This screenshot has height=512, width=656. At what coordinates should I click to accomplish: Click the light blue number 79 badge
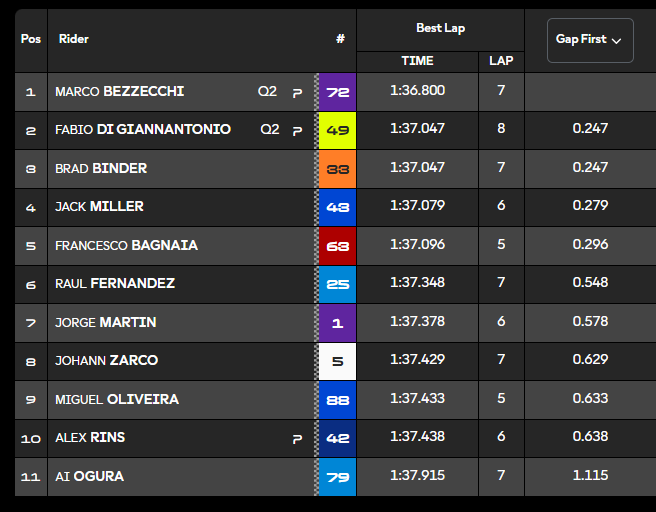(x=337, y=477)
